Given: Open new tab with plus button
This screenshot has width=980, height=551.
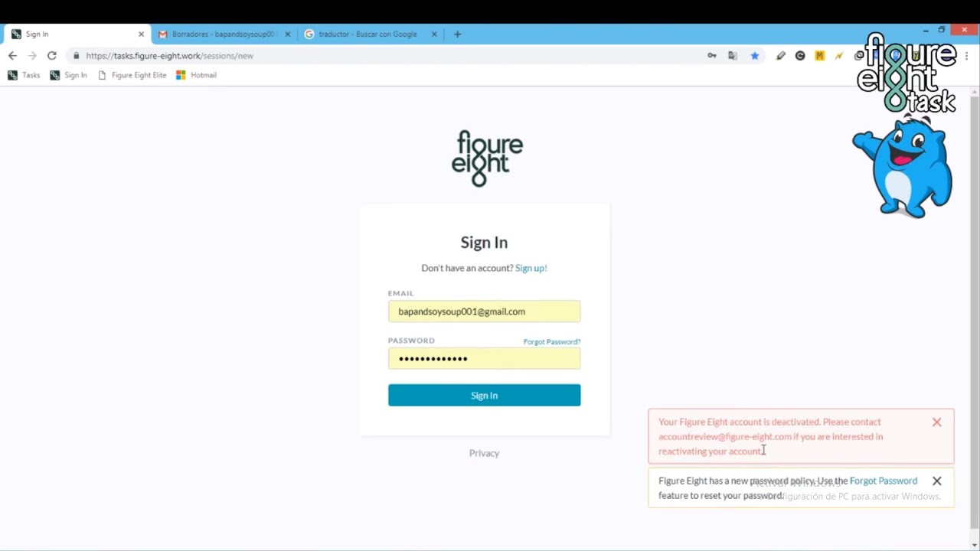Looking at the screenshot, I should (458, 34).
